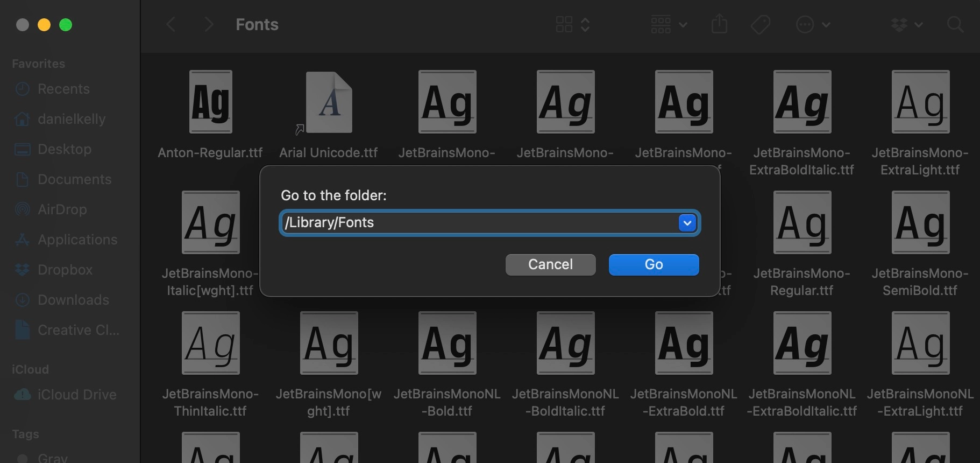980x463 pixels.
Task: Click the JetBrainsMono-ThinItalic.ttf file name
Action: [x=210, y=402]
